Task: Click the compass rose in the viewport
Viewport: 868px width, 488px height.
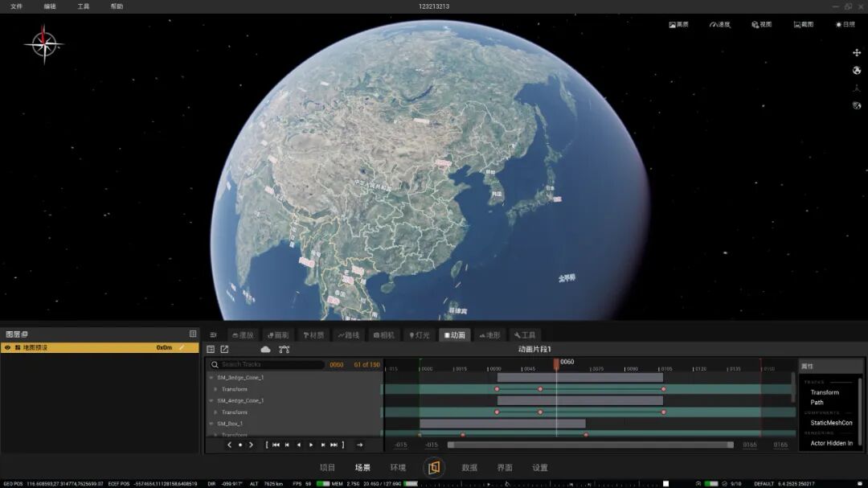Action: click(43, 44)
